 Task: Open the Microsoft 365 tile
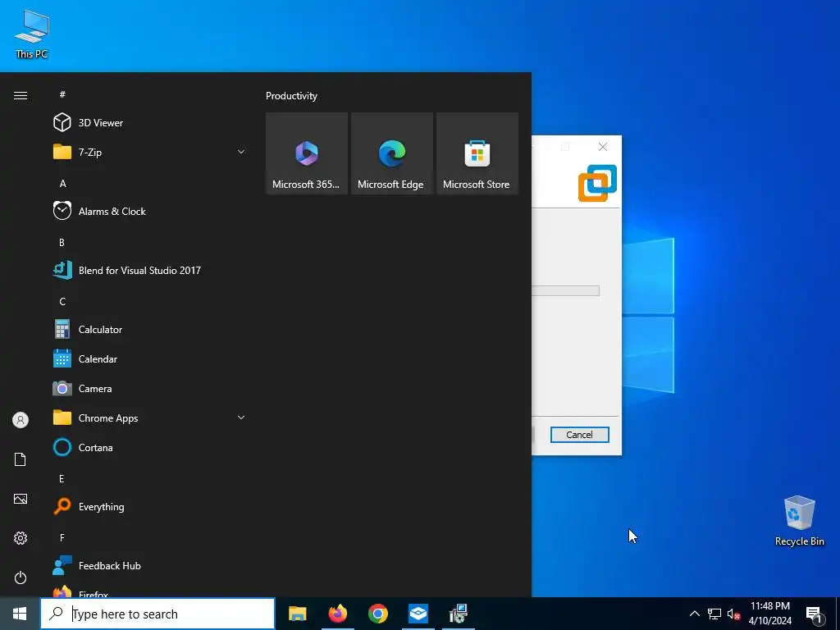[307, 153]
